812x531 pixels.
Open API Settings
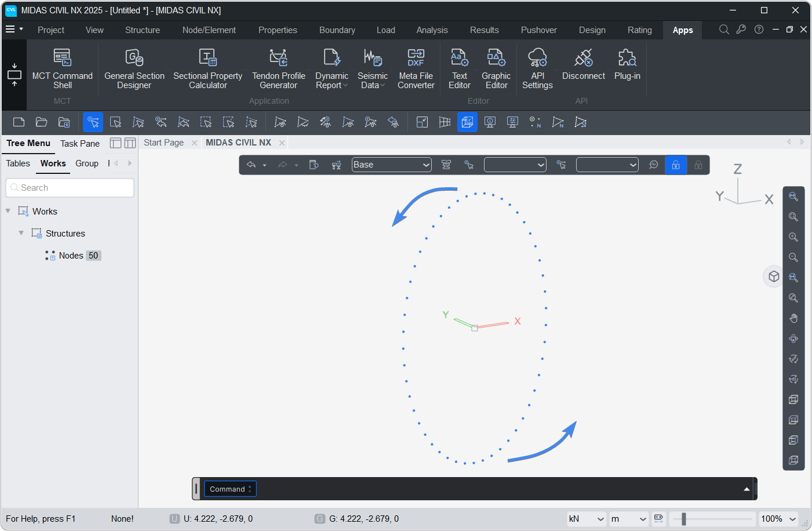tap(537, 68)
